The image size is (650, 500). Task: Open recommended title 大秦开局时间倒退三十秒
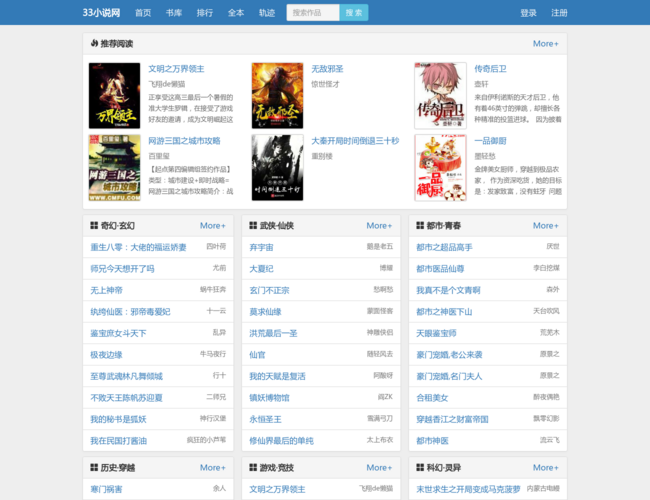pyautogui.click(x=355, y=141)
